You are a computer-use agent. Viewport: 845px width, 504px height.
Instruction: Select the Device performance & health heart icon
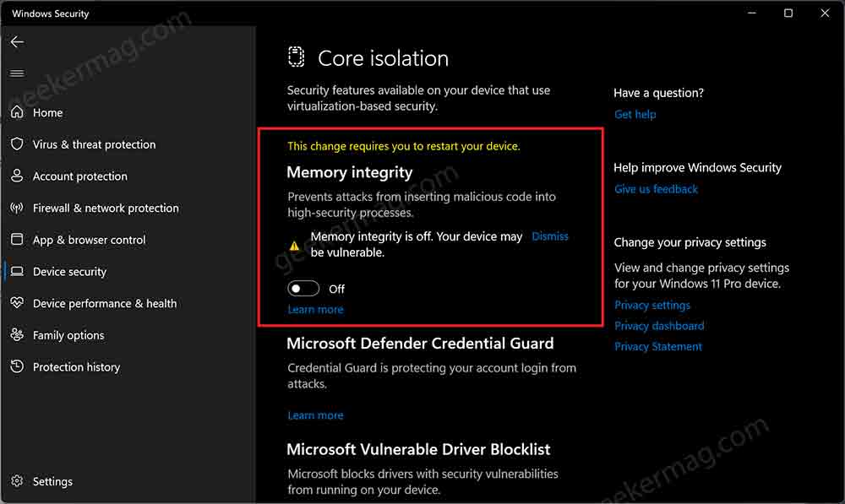[17, 302]
